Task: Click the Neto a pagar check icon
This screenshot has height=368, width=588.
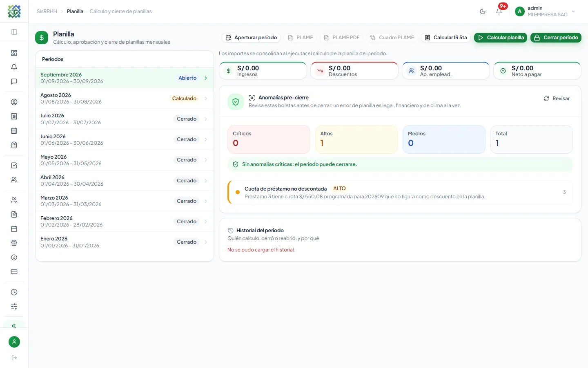Action: (x=503, y=71)
